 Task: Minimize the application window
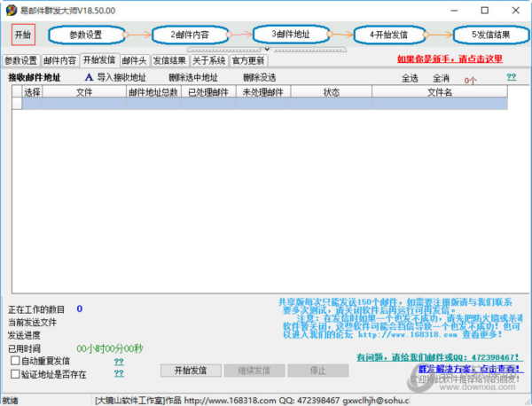(x=454, y=11)
